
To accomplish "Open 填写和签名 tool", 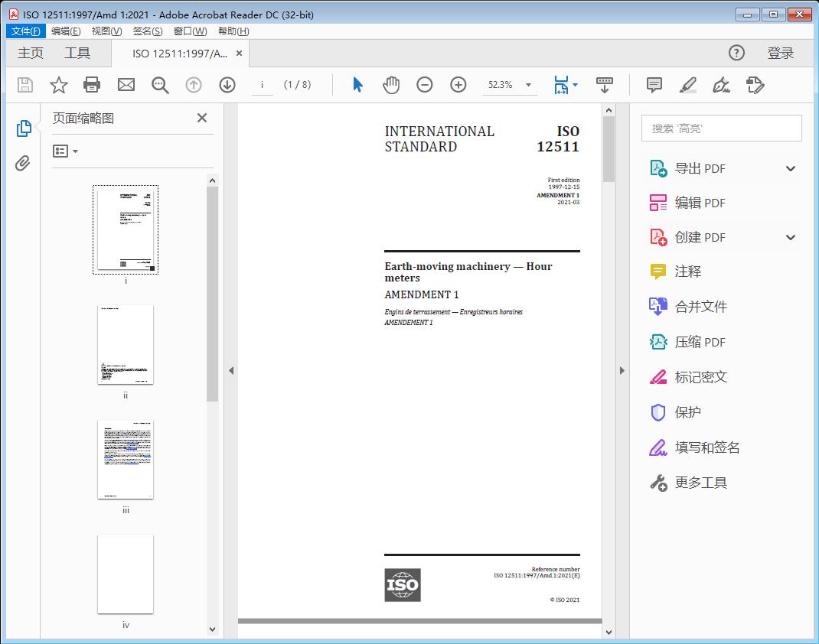I will click(706, 447).
